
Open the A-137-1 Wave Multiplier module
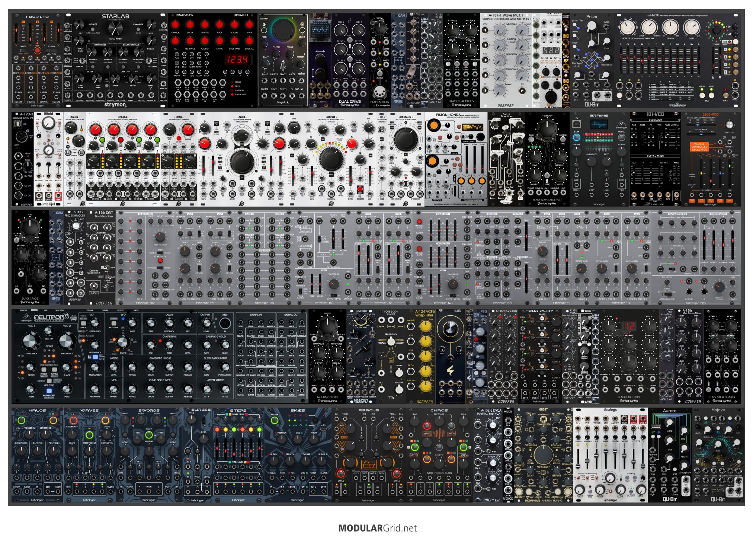point(506,60)
